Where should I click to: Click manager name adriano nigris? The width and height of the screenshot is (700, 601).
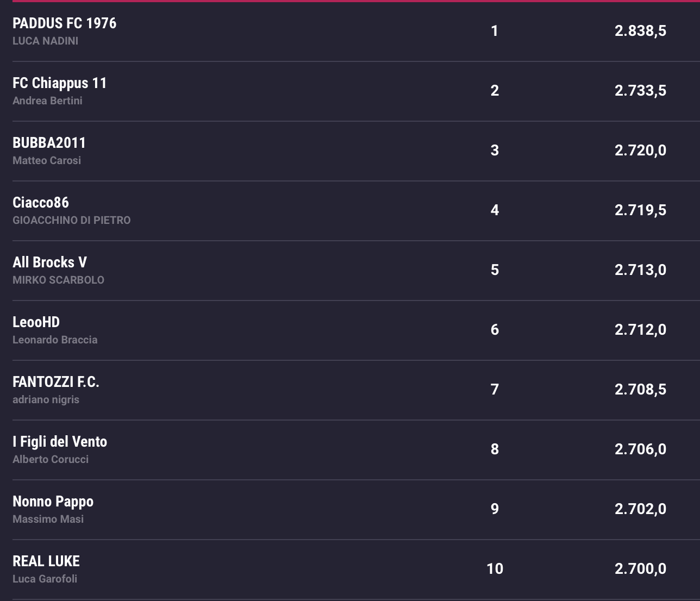(x=46, y=400)
